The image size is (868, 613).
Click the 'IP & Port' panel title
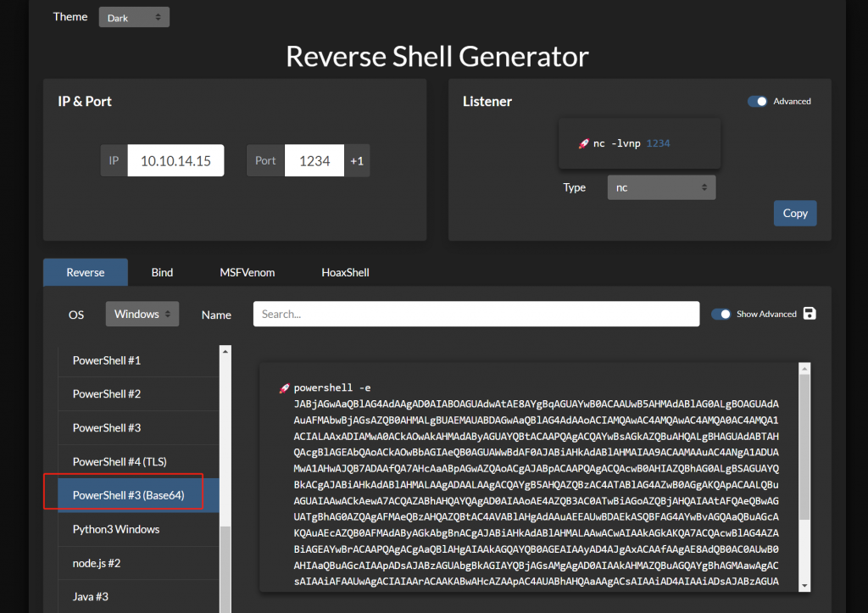coord(85,102)
